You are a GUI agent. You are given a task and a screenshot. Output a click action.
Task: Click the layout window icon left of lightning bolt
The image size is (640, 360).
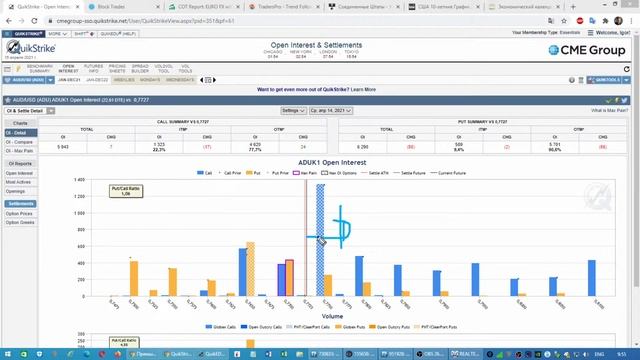(x=7, y=69)
